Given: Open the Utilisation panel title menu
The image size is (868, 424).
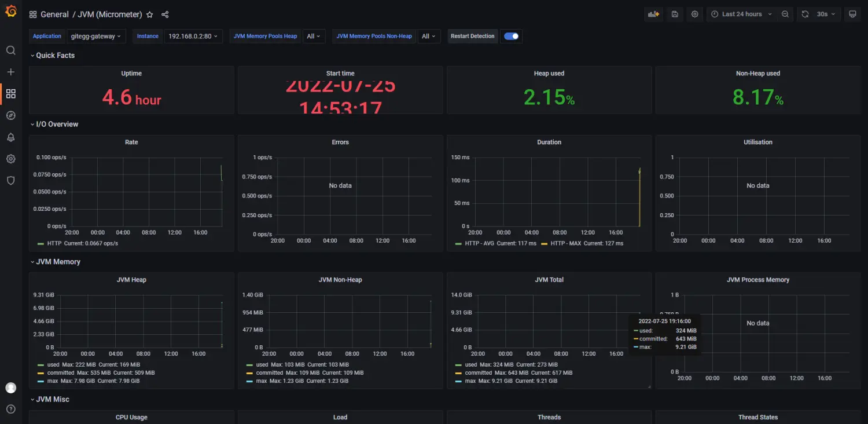Looking at the screenshot, I should point(758,142).
